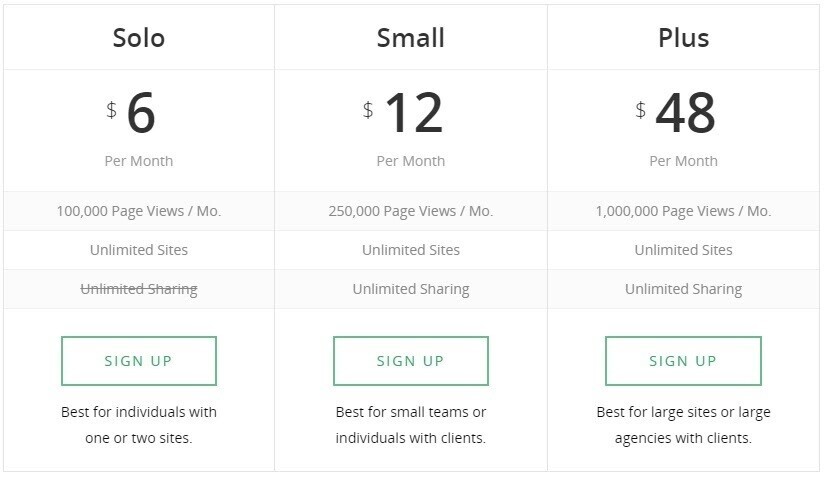Screen dimensions: 825x478
Task: Select the Solo plan heading
Action: coord(139,38)
